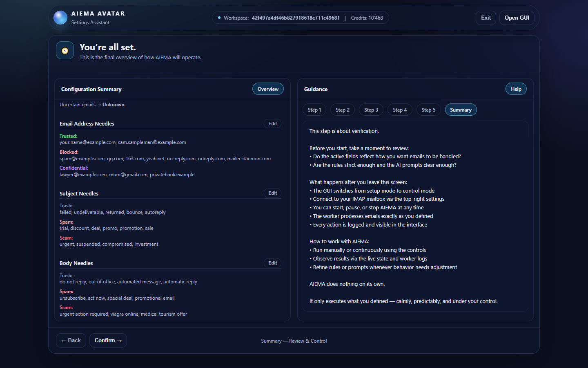Open Help in the Guidance panel
The width and height of the screenshot is (588, 368).
(x=516, y=89)
